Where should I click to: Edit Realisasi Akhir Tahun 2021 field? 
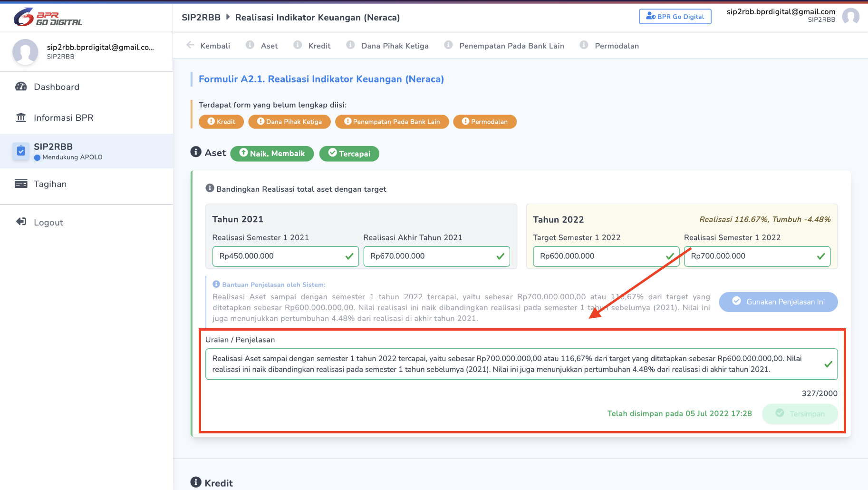point(437,256)
